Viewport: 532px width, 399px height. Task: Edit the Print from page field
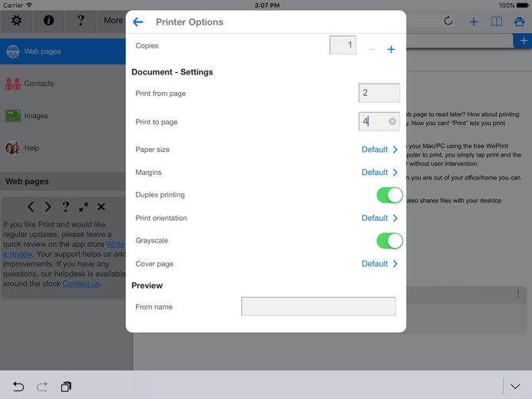point(379,93)
